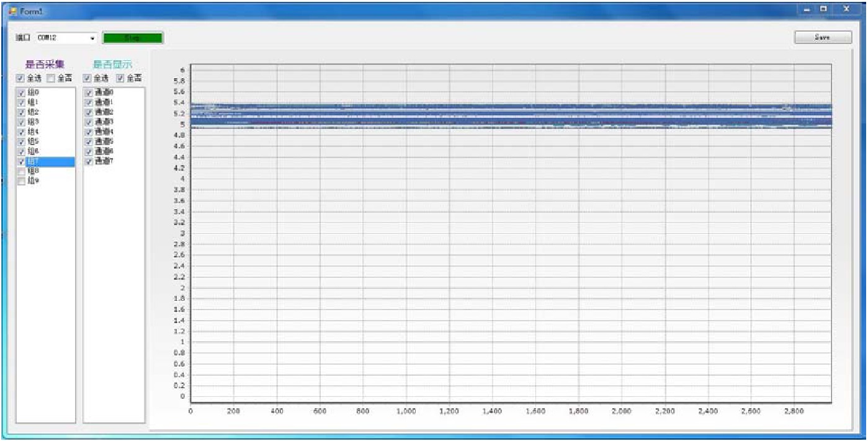Viewport: 868px width, 441px height.
Task: Minimize the Form1 window
Action: 808,9
